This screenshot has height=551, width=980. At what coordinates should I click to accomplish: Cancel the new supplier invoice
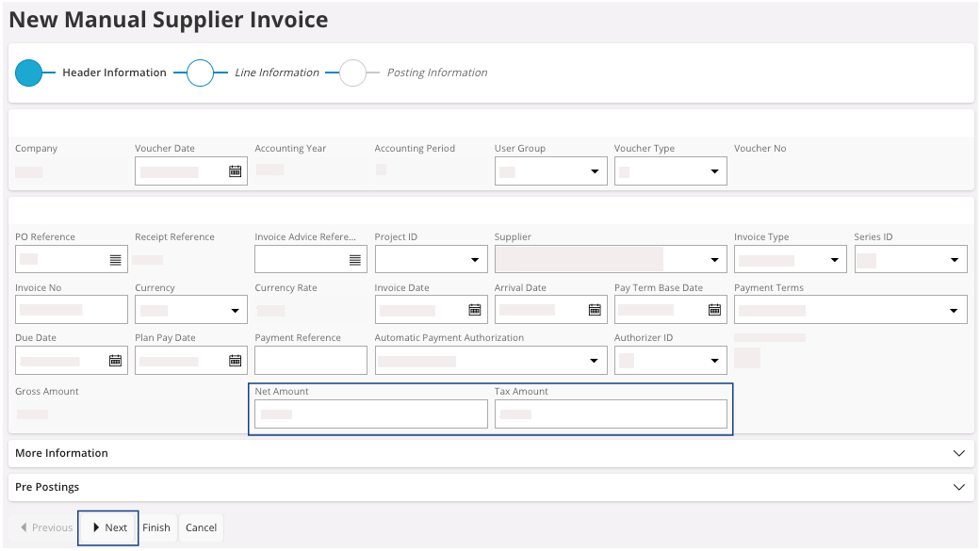[201, 527]
